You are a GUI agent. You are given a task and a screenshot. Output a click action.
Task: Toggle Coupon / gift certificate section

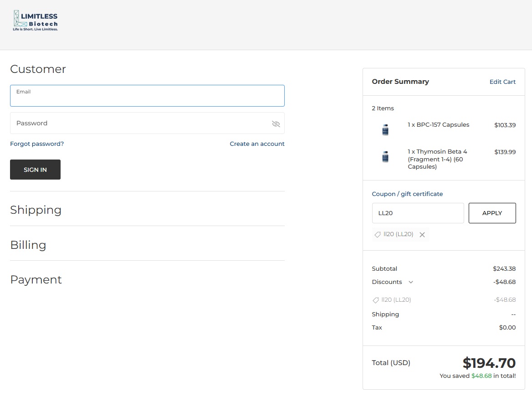(x=407, y=194)
